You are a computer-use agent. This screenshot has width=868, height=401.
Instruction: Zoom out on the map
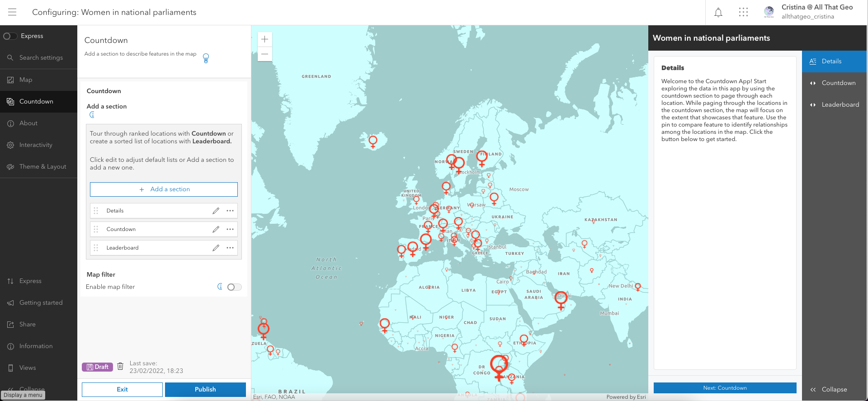point(265,54)
